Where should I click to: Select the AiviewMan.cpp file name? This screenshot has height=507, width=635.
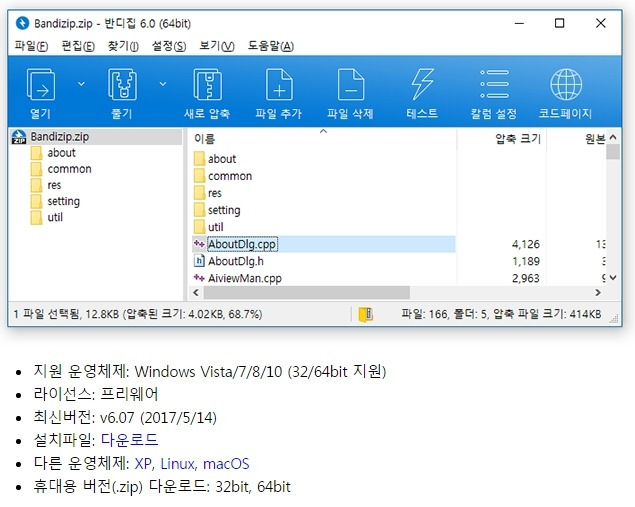click(245, 278)
